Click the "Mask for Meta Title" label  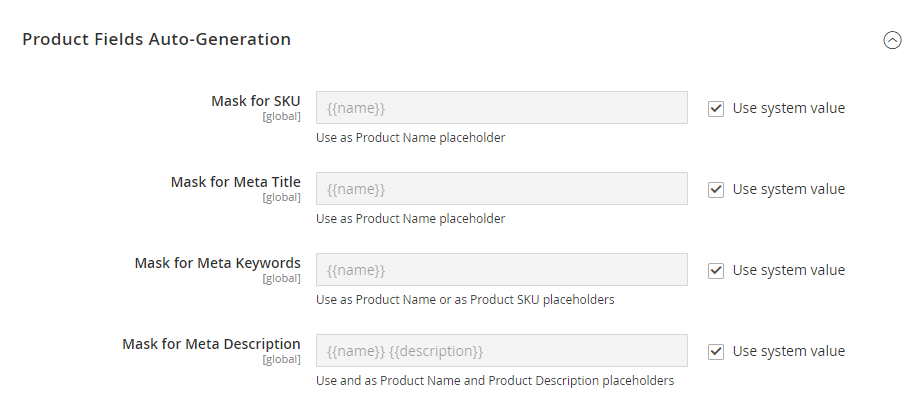point(235,182)
